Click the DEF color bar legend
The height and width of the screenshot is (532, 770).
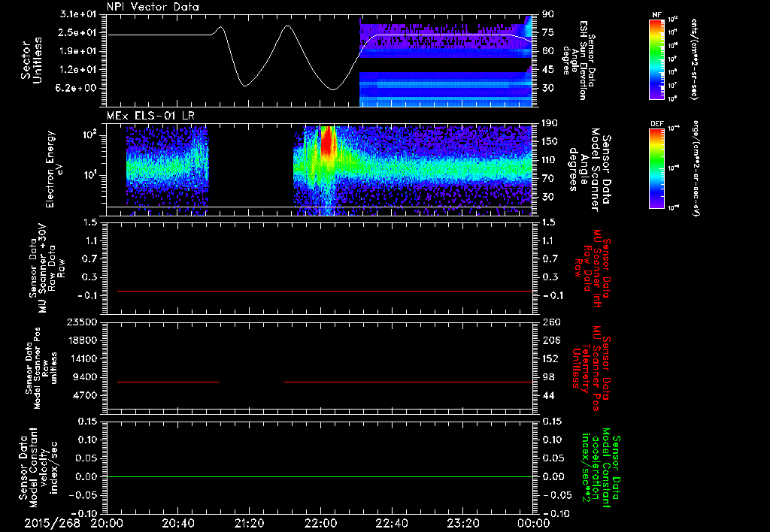click(656, 168)
